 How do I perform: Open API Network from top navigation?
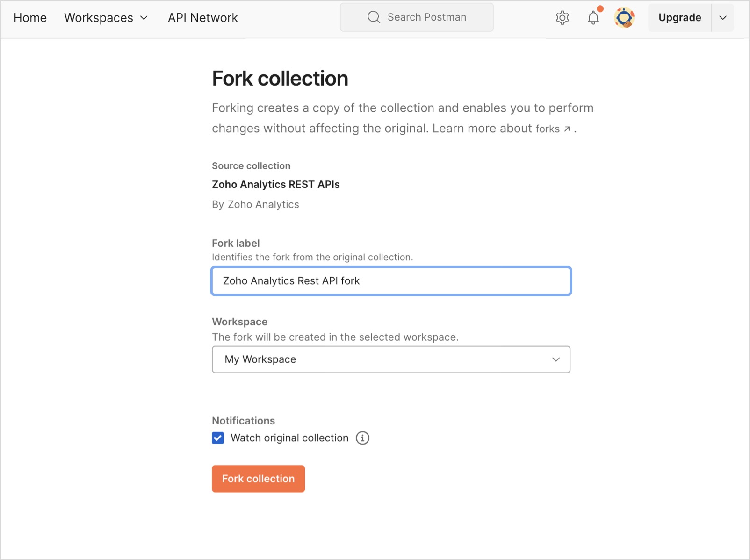(202, 18)
